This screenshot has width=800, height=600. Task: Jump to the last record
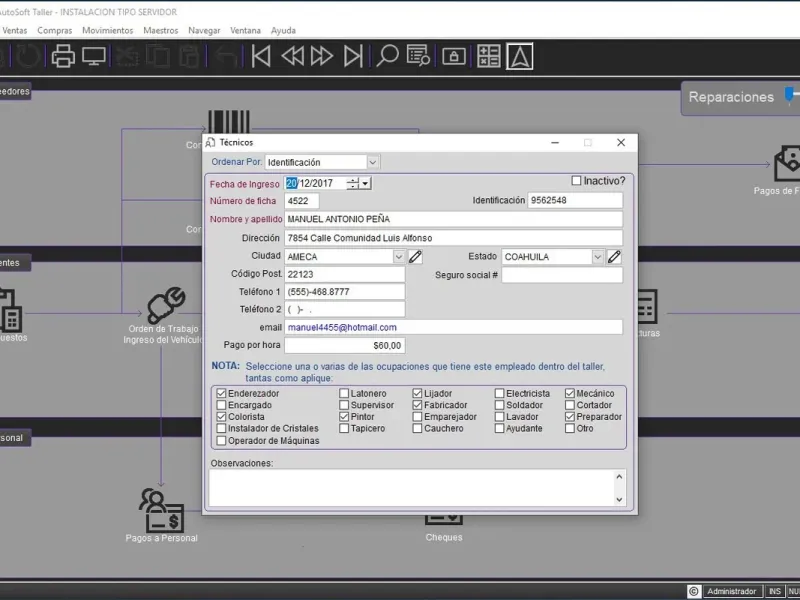tap(353, 56)
